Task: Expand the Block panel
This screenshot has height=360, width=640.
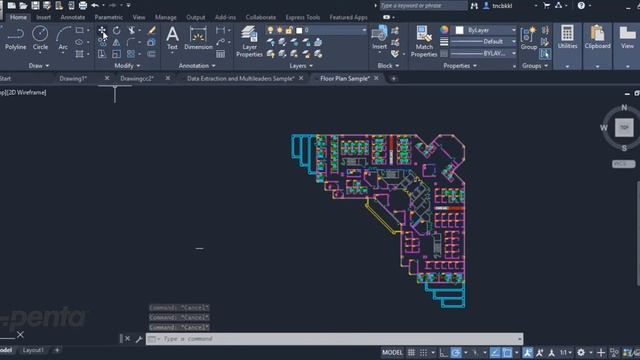Action: pos(388,66)
